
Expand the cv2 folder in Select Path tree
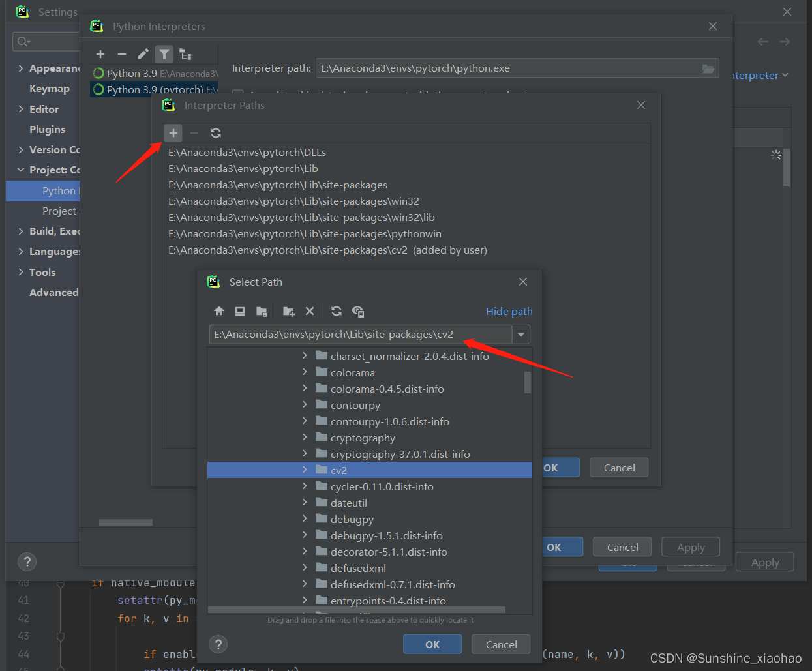305,470
